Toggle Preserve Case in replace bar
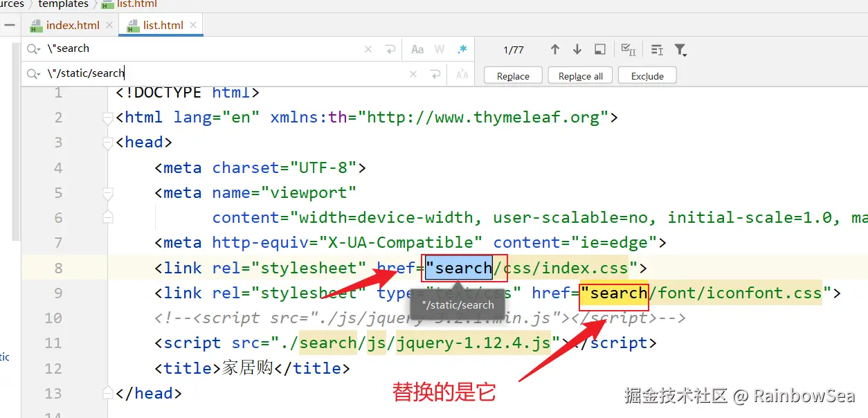The height and width of the screenshot is (418, 868). pyautogui.click(x=462, y=74)
